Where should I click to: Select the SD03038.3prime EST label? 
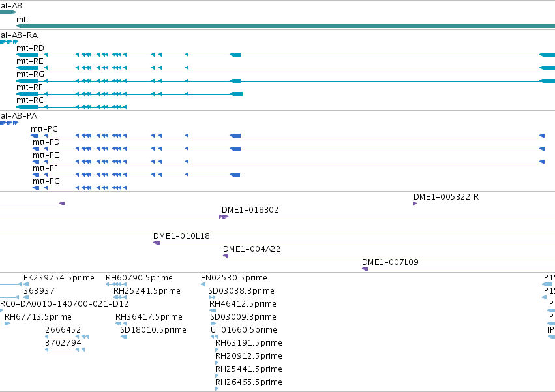pos(241,291)
